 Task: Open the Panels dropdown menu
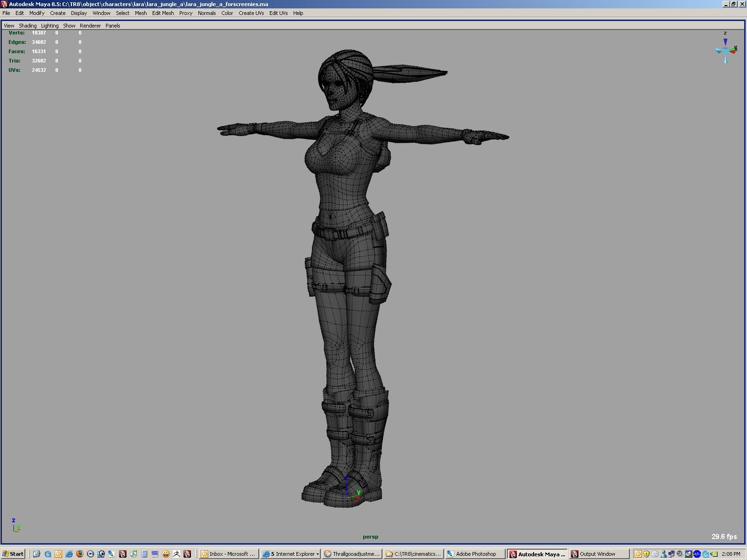pos(113,26)
